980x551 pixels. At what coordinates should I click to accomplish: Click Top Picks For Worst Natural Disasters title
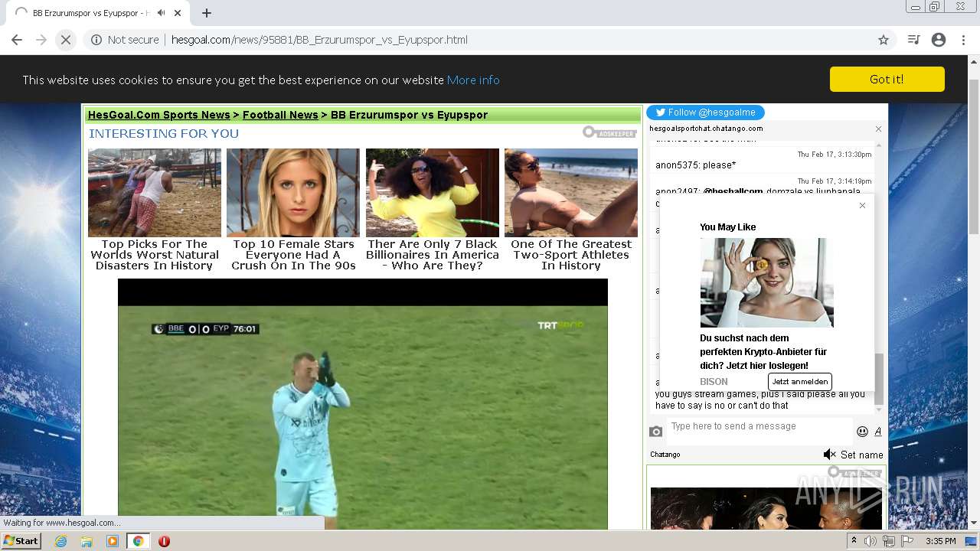tap(155, 255)
